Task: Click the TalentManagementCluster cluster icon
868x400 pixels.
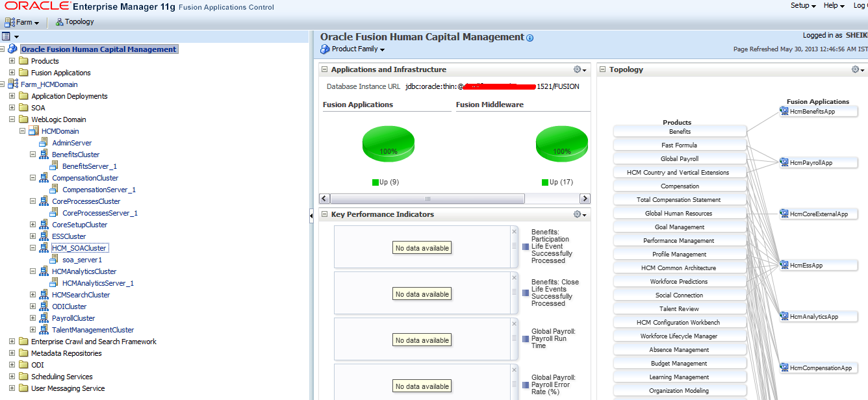Action: 44,330
